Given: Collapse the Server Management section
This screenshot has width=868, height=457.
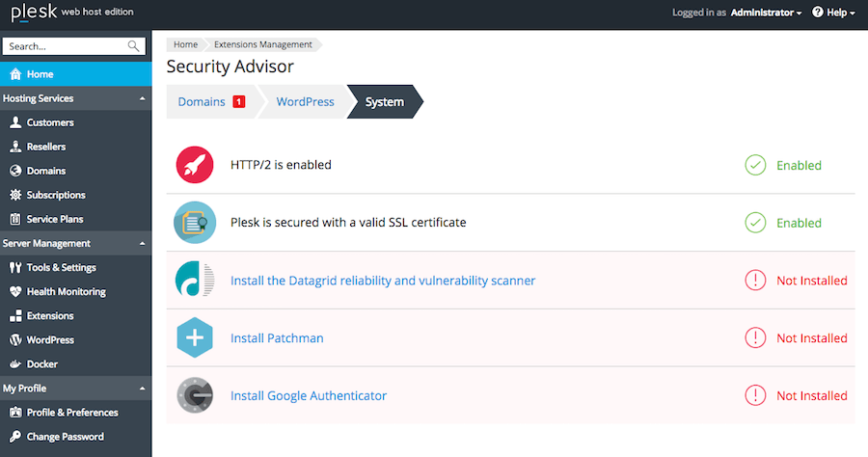Looking at the screenshot, I should 143,243.
